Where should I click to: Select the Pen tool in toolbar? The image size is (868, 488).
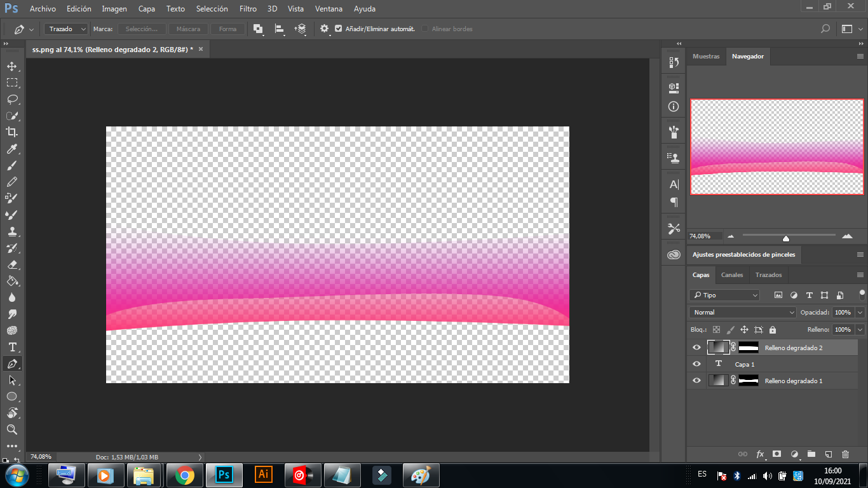tap(12, 363)
